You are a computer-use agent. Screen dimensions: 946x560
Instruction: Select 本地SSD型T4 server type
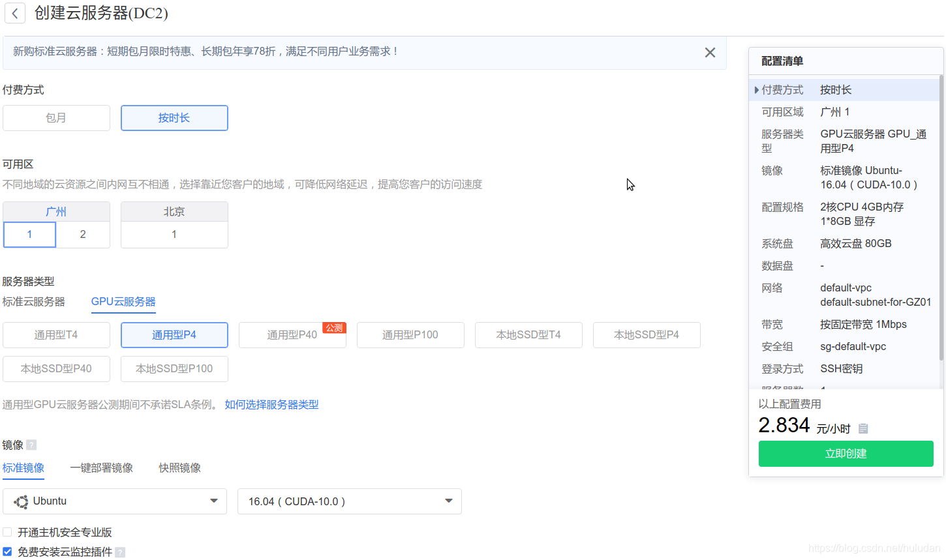coord(528,335)
